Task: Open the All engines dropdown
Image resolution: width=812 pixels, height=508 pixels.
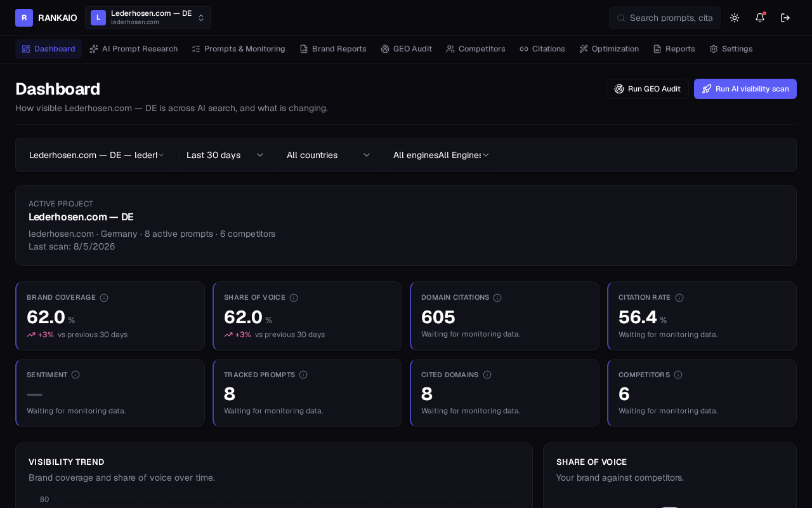Action: tap(442, 155)
